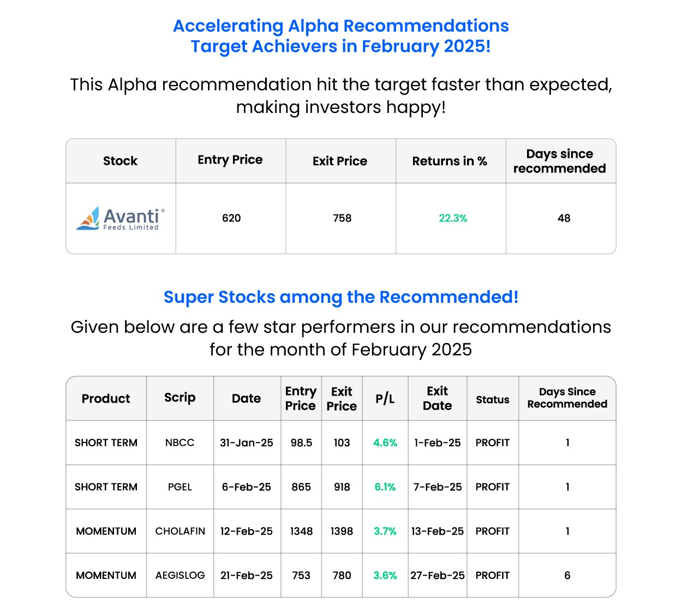
Task: Click the Days Since Recommended column header
Action: (567, 398)
